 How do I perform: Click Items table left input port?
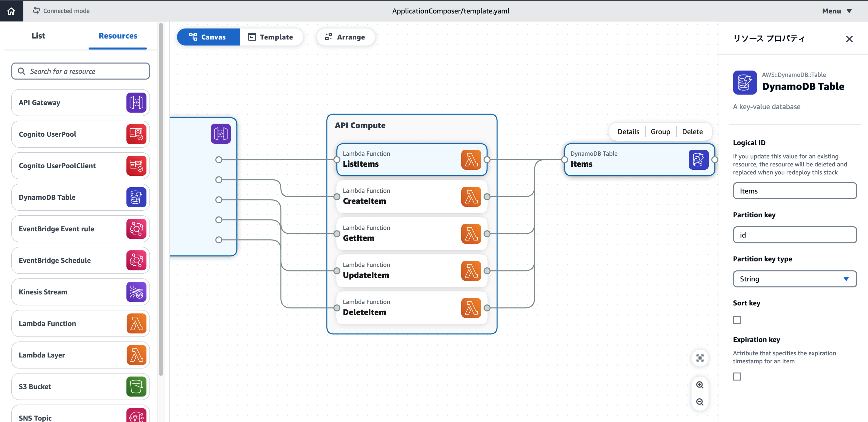click(564, 160)
